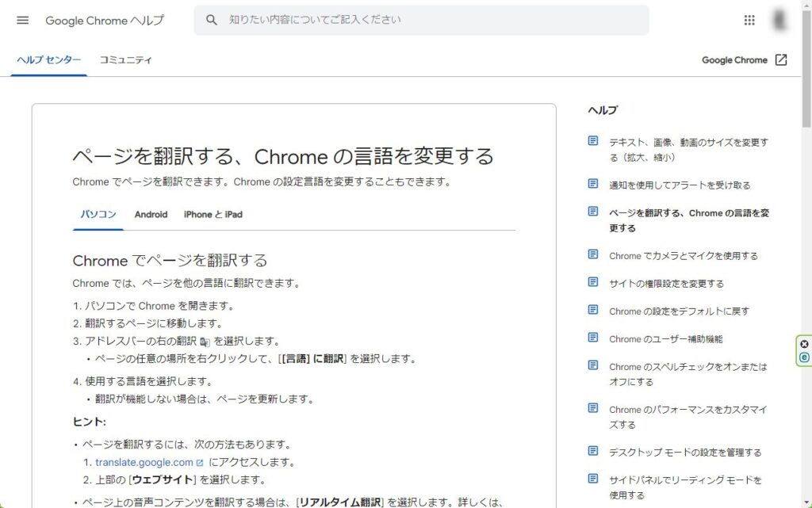
Task: Click document icon beside 通知を使用してアラートを受け取る
Action: point(593,184)
